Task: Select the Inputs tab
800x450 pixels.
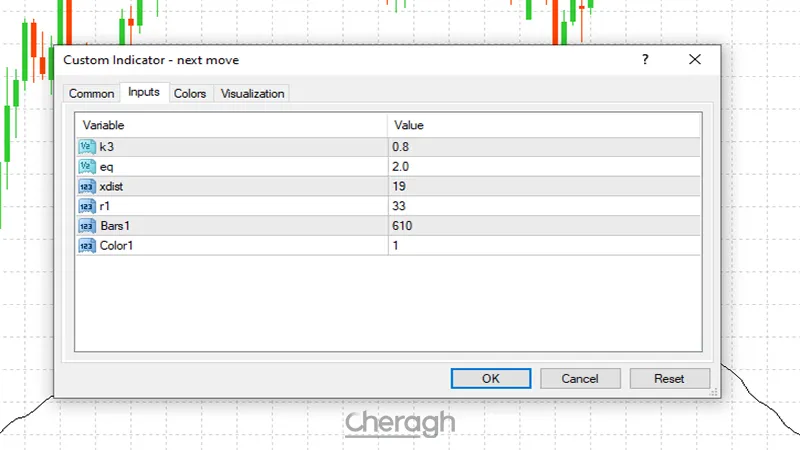Action: click(x=144, y=93)
